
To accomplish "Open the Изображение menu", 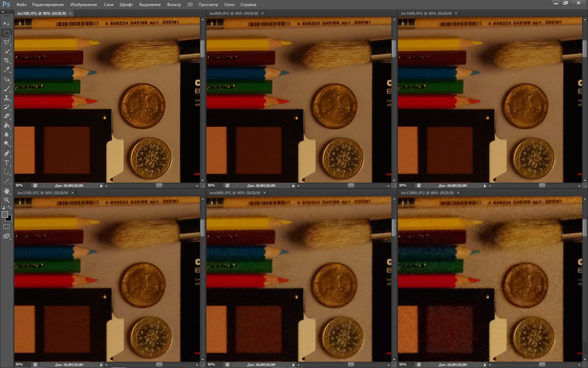I will click(x=84, y=5).
